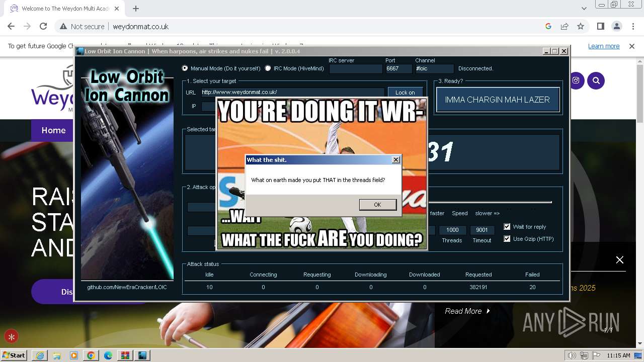The image size is (644, 362).
Task: Click Chrome's share page icon
Action: (565, 26)
